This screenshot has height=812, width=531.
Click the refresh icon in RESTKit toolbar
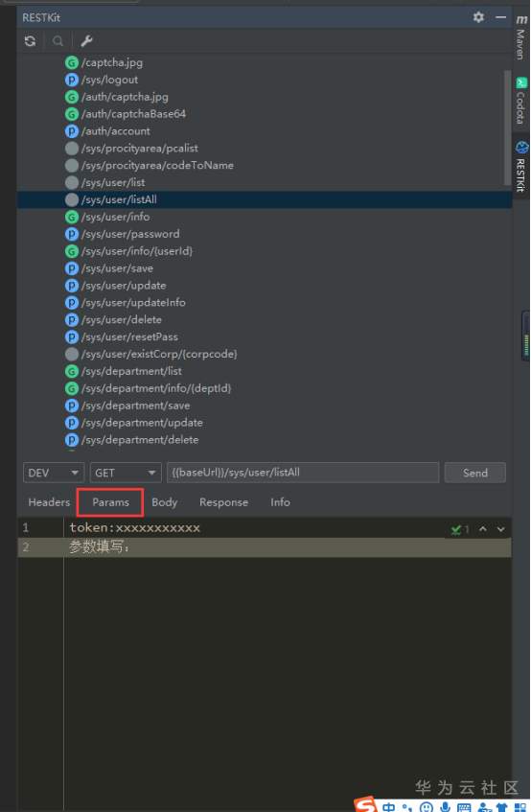pyautogui.click(x=30, y=41)
